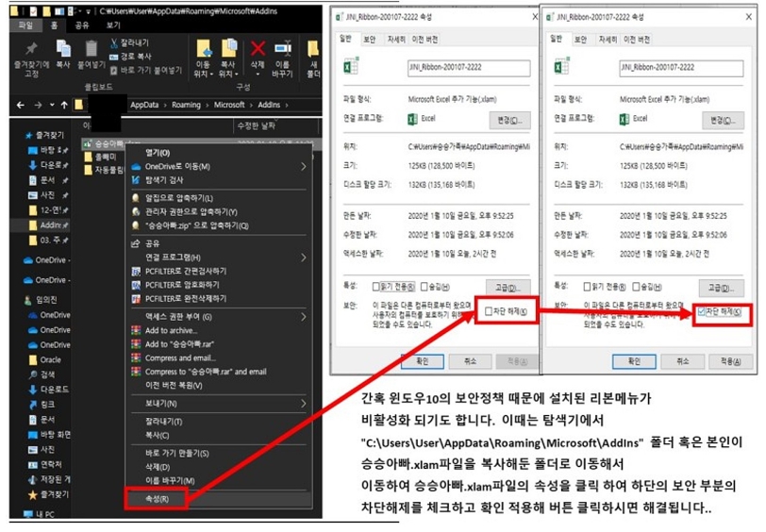The width and height of the screenshot is (766, 532).
Task: Choose 속성(R) in context menu
Action: (219, 499)
